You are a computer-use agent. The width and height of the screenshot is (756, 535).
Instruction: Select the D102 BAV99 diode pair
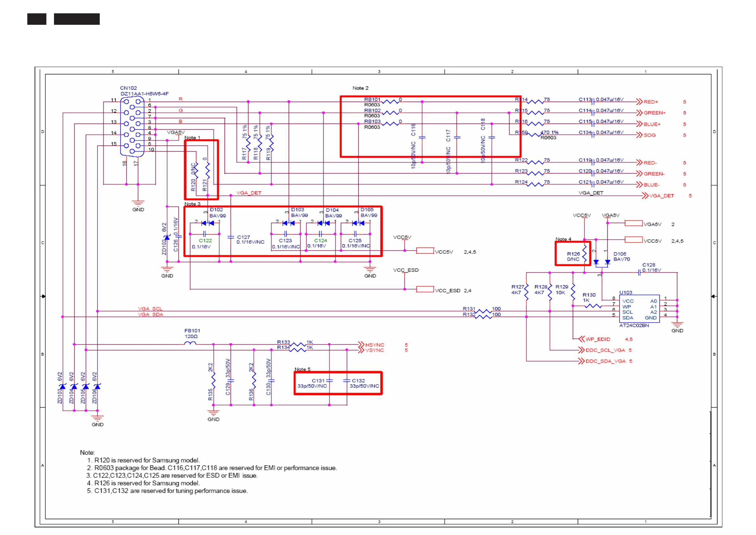pyautogui.click(x=207, y=223)
